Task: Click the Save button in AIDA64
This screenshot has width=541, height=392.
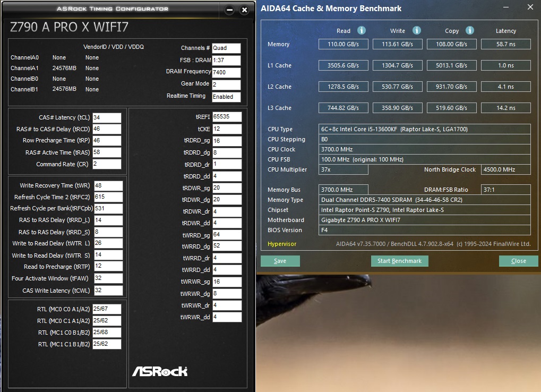Action: pyautogui.click(x=280, y=261)
